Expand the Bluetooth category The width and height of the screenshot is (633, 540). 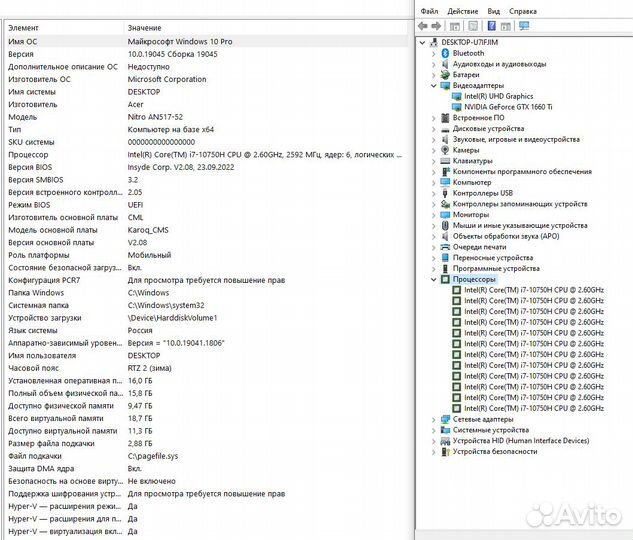(x=434, y=53)
